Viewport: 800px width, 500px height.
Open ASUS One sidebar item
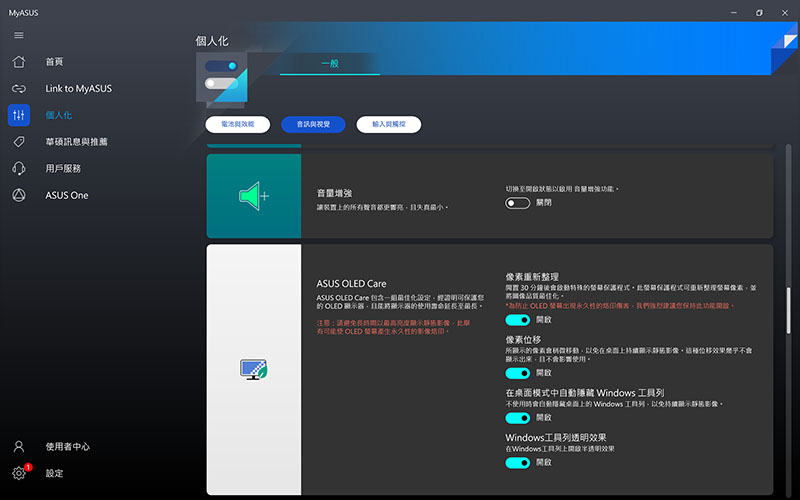point(67,195)
